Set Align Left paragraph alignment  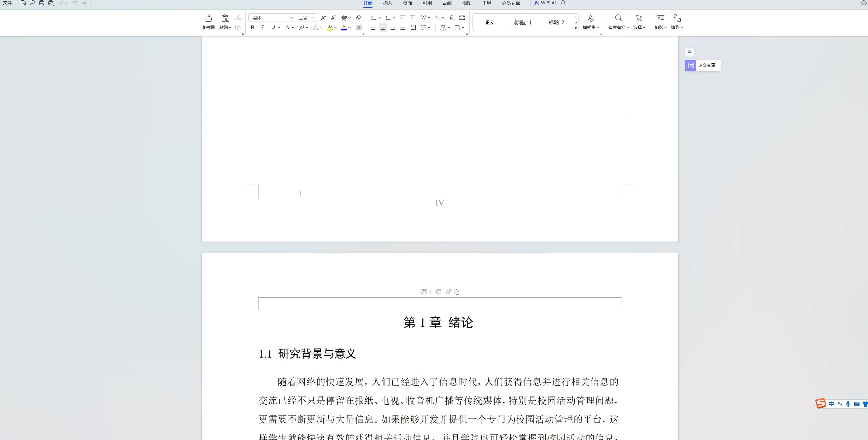(373, 28)
